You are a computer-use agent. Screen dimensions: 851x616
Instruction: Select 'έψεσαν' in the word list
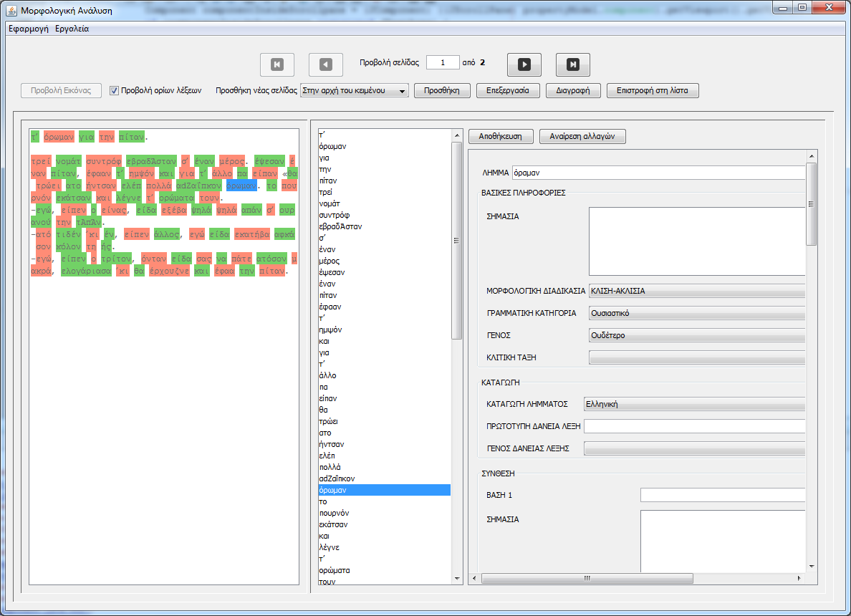(384, 272)
